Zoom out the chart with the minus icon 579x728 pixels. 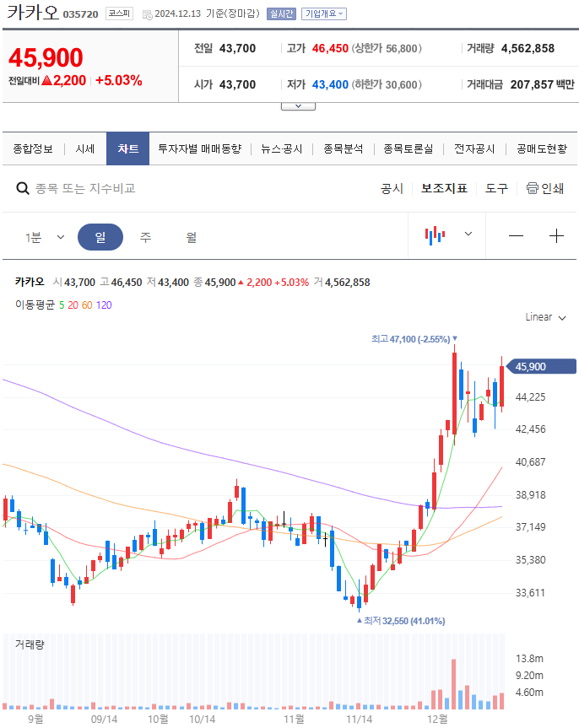516,236
